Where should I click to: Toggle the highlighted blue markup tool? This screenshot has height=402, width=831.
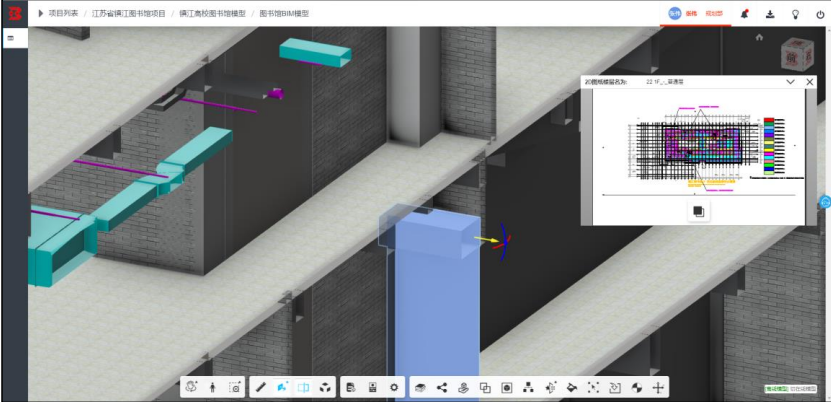(282, 388)
